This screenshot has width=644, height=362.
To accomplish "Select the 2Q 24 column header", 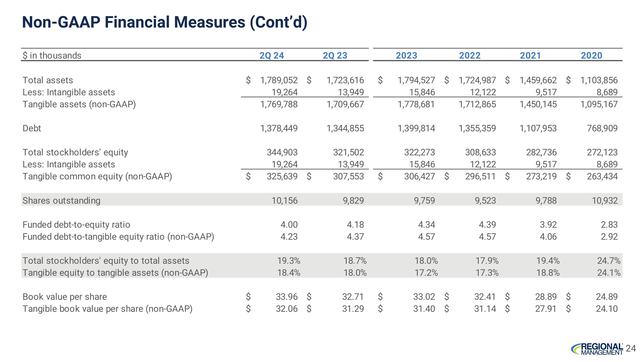I will pyautogui.click(x=272, y=55).
